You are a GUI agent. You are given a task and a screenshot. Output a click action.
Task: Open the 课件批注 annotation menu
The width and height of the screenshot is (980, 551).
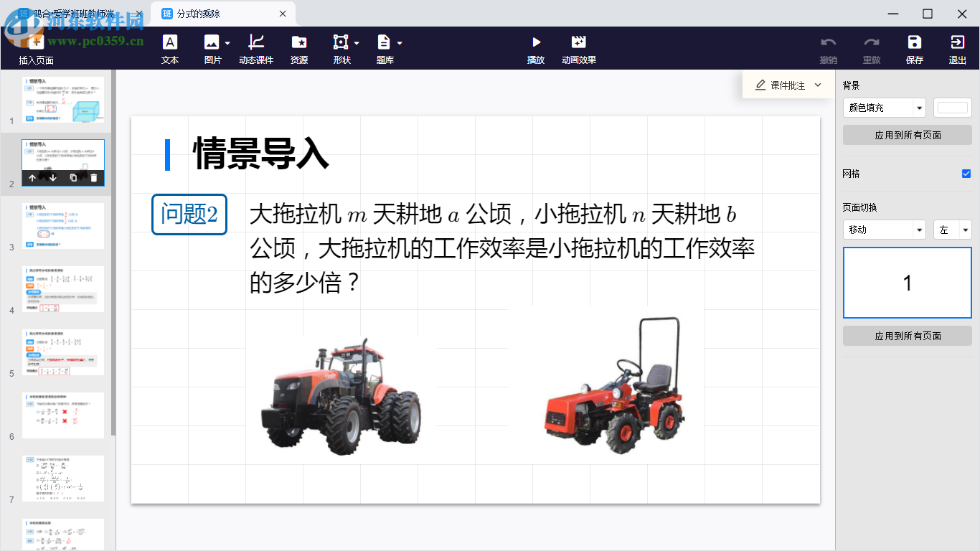tap(787, 84)
